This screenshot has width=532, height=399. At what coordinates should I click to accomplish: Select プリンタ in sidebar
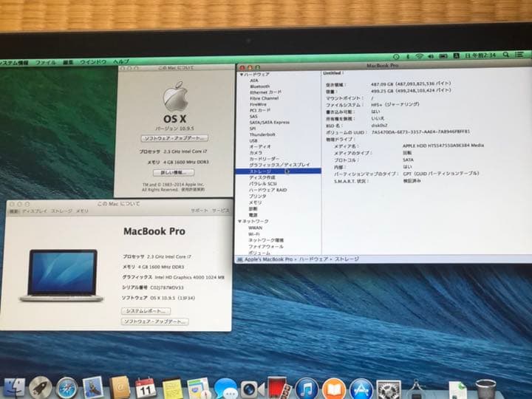258,196
